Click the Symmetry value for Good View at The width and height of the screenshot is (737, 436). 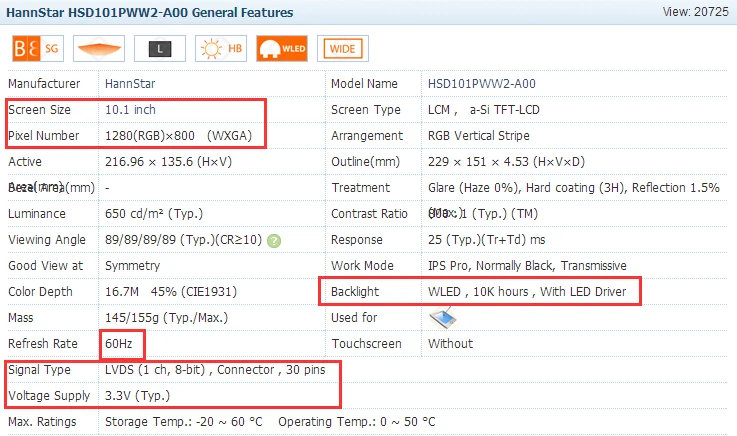pos(133,266)
